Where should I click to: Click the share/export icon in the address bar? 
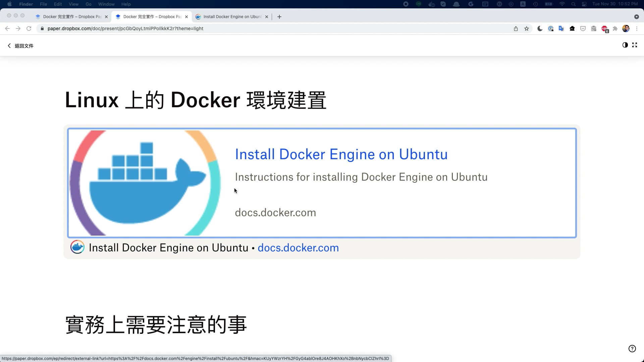point(516,28)
